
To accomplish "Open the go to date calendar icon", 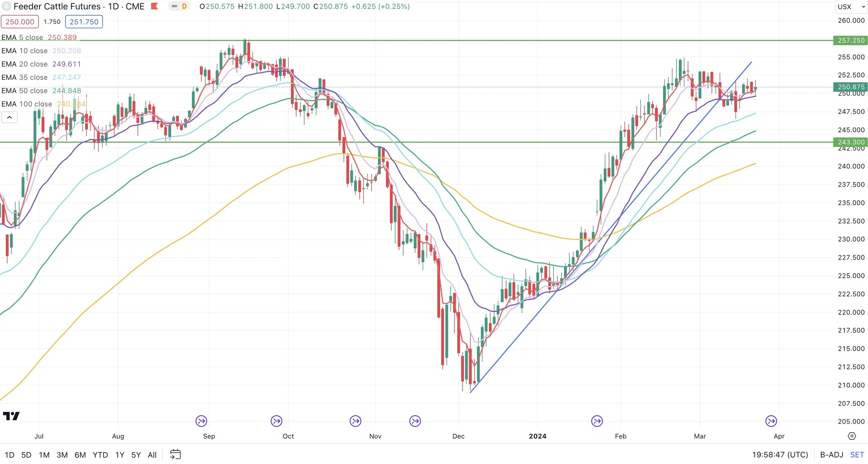I will point(175,454).
